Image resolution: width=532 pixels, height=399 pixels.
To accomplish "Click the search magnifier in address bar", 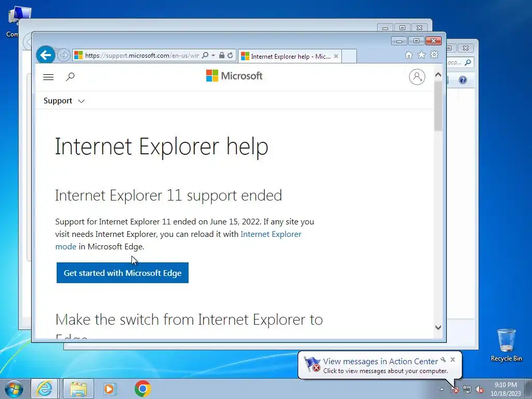I will [205, 55].
